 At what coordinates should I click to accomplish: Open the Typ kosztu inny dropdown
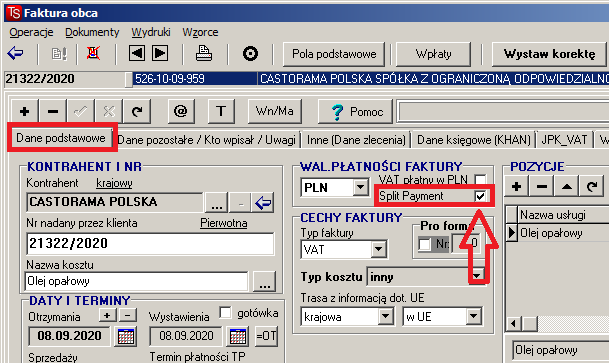[477, 276]
